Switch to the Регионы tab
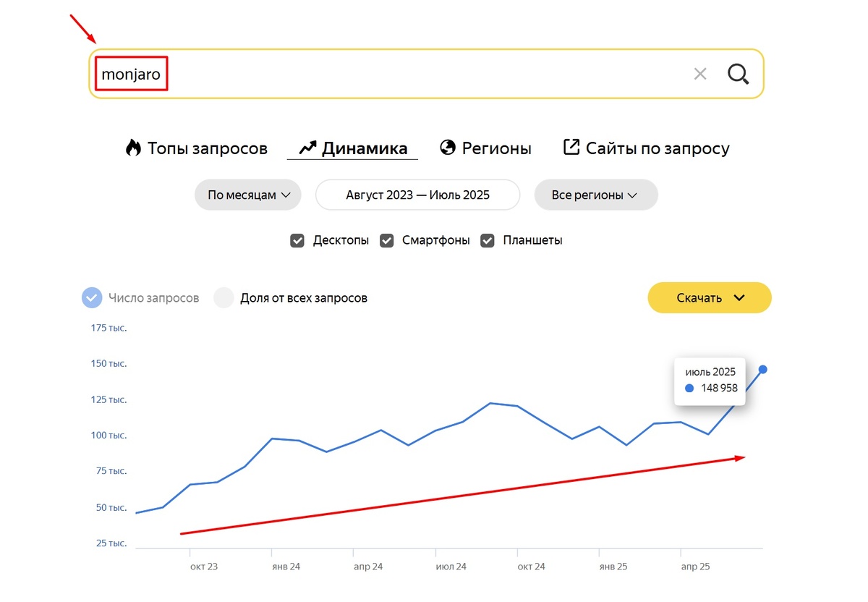 pyautogui.click(x=496, y=147)
